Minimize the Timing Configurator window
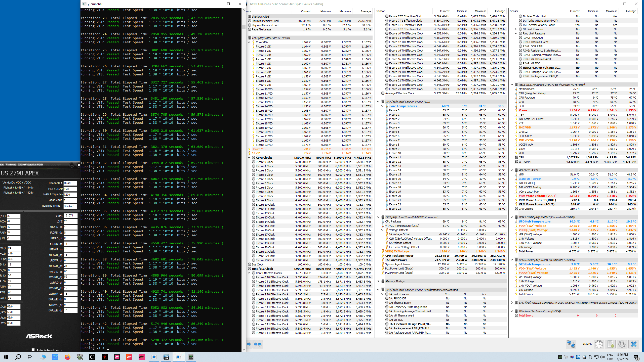644x362 pixels. click(72, 165)
